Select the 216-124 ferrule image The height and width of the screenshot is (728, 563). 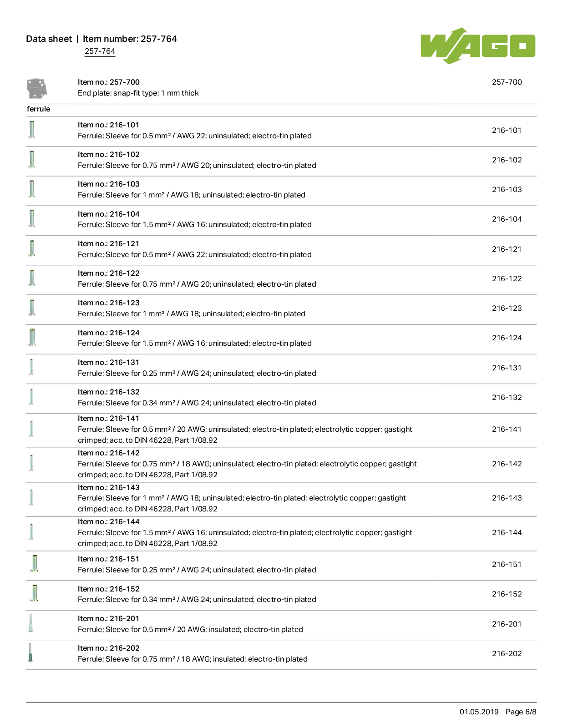point(32,337)
